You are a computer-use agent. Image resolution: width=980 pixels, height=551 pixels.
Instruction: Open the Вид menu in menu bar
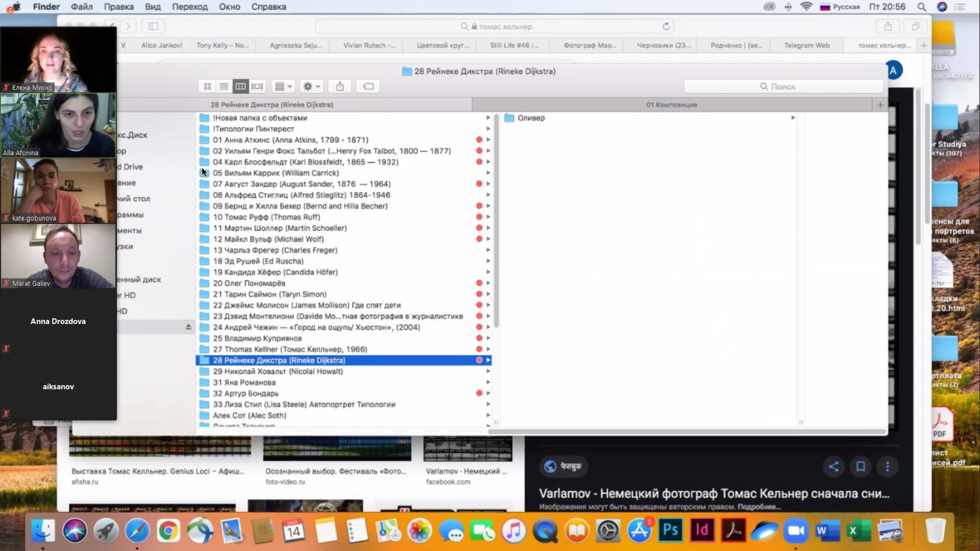(152, 7)
